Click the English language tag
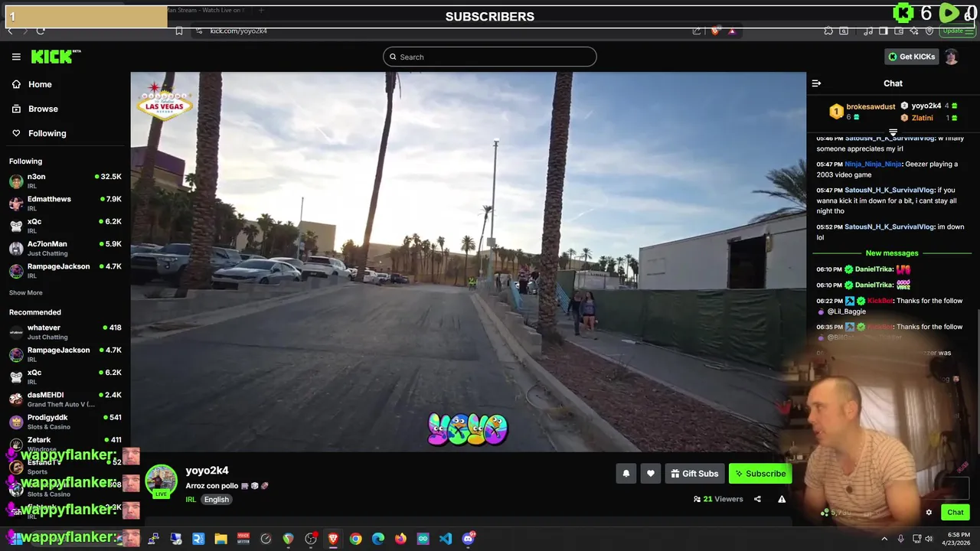This screenshot has width=980, height=551. click(x=217, y=500)
